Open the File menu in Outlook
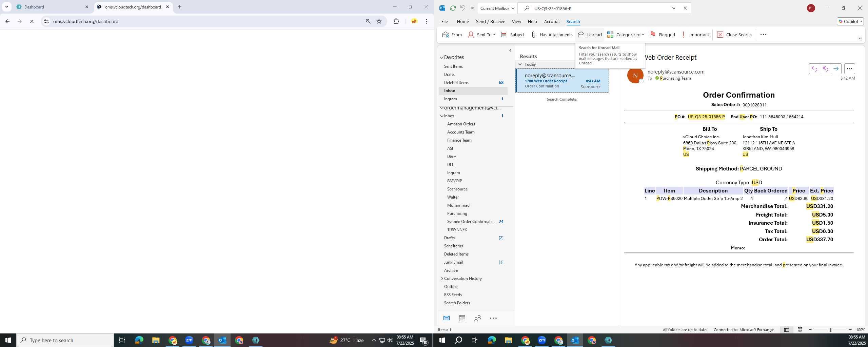Viewport: 868px width, 347px height. click(x=445, y=21)
